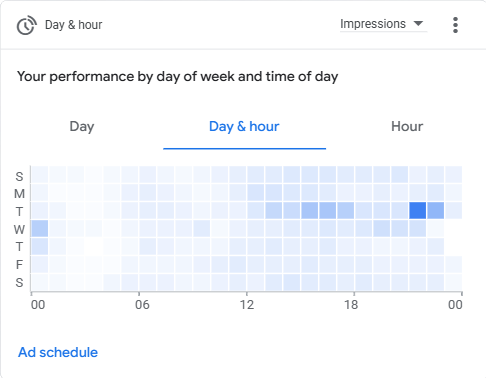Open the Ad schedule link
The image size is (486, 378).
click(58, 352)
